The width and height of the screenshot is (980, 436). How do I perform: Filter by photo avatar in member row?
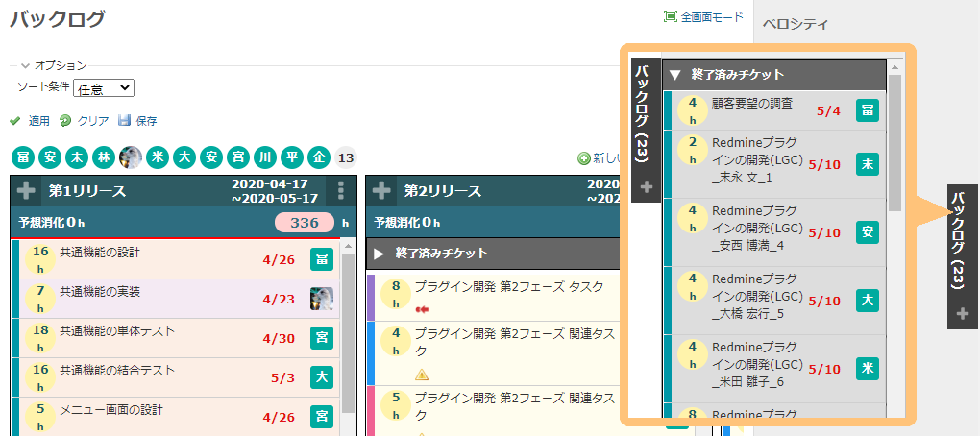[131, 157]
